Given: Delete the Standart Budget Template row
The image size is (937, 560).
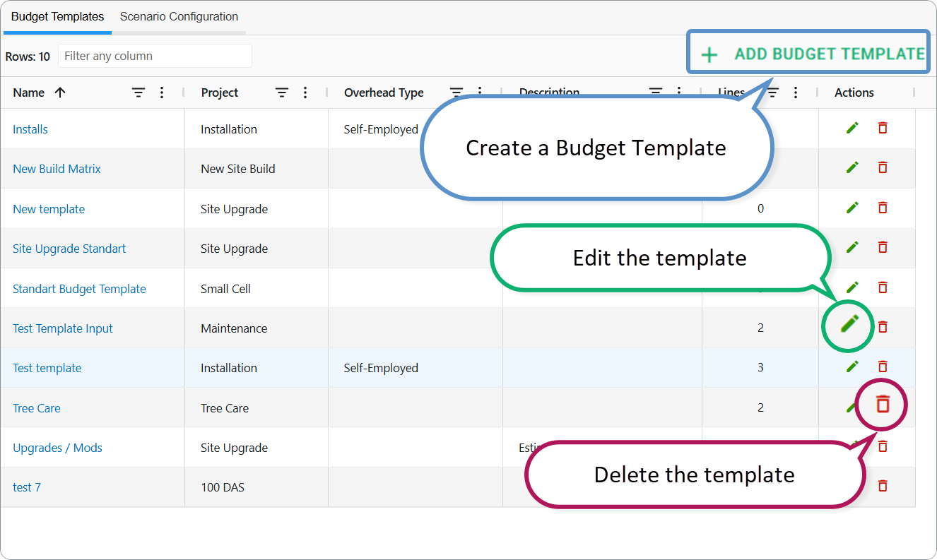Looking at the screenshot, I should [x=883, y=287].
